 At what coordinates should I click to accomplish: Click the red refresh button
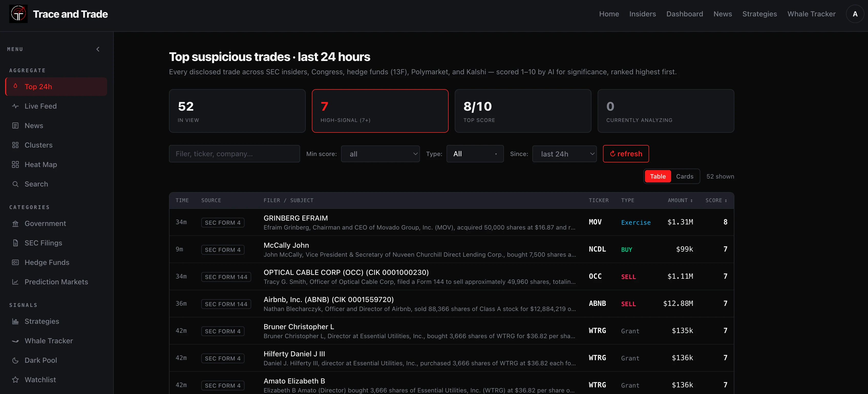pyautogui.click(x=626, y=154)
